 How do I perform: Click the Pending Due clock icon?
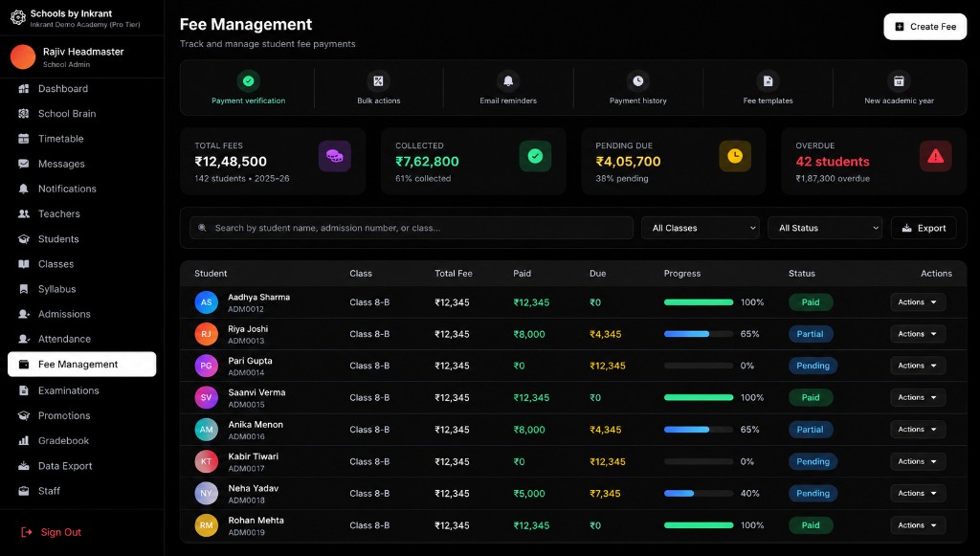click(x=735, y=156)
